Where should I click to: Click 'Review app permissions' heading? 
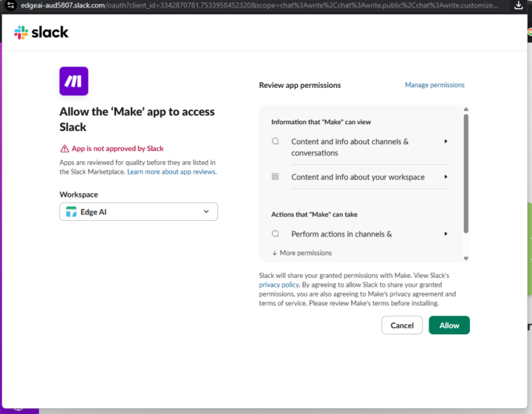300,85
